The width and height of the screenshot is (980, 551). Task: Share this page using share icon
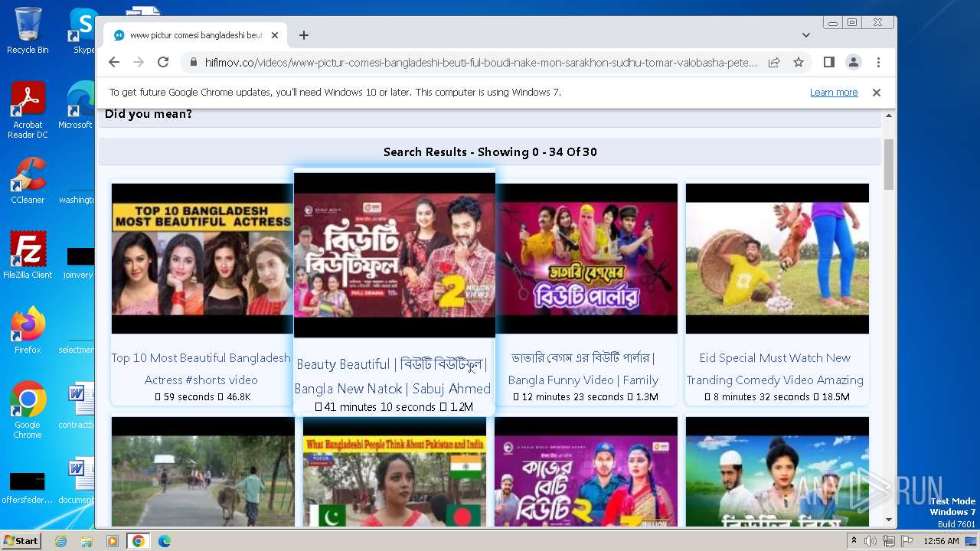coord(774,62)
